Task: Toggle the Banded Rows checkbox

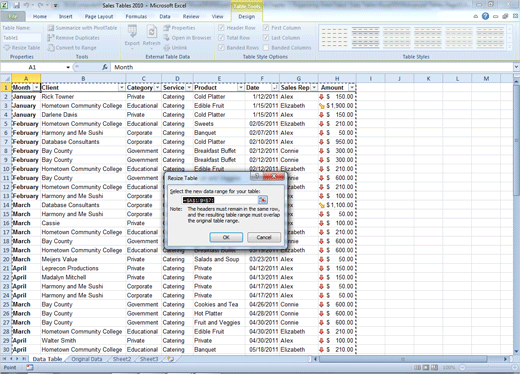Action: pyautogui.click(x=221, y=48)
